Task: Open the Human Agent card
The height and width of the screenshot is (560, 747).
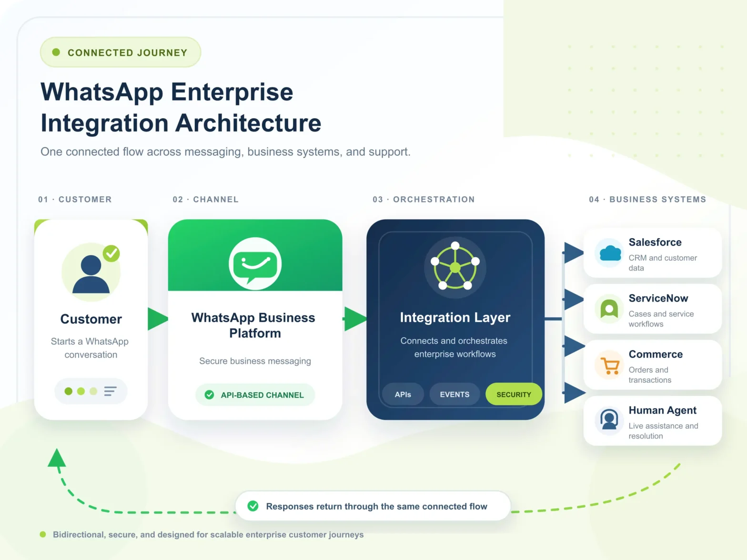Action: pyautogui.click(x=653, y=420)
